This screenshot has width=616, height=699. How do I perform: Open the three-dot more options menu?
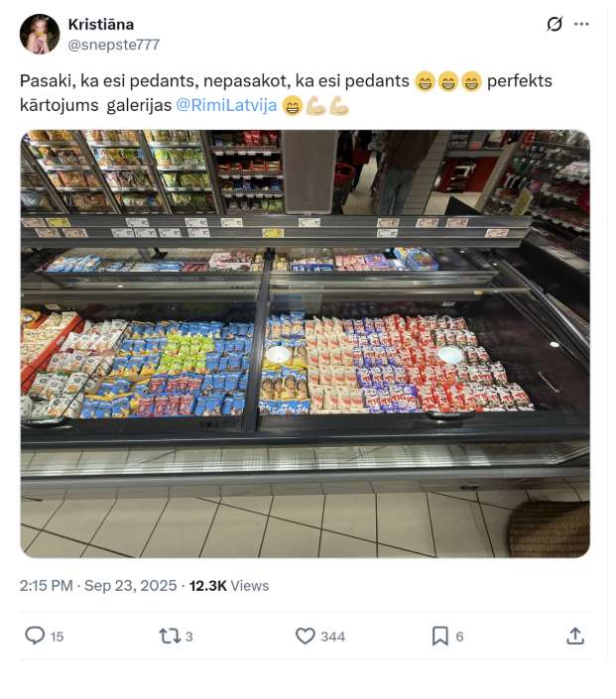(x=581, y=24)
